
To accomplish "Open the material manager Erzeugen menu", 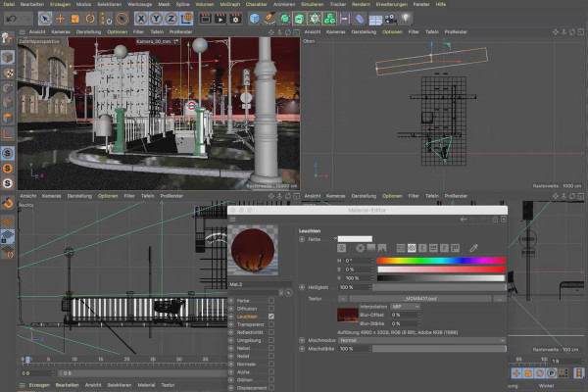I will tap(39, 385).
